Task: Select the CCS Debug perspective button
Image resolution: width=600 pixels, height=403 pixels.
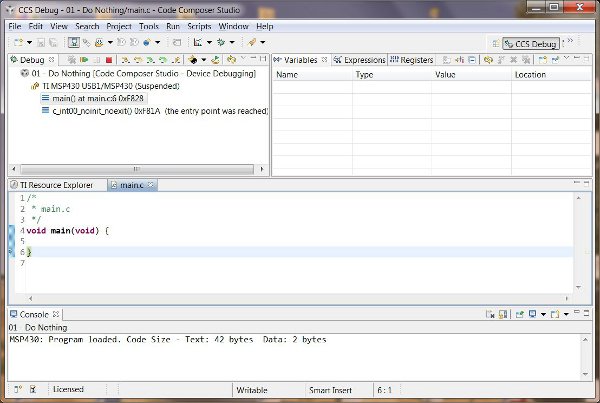Action: tap(531, 44)
